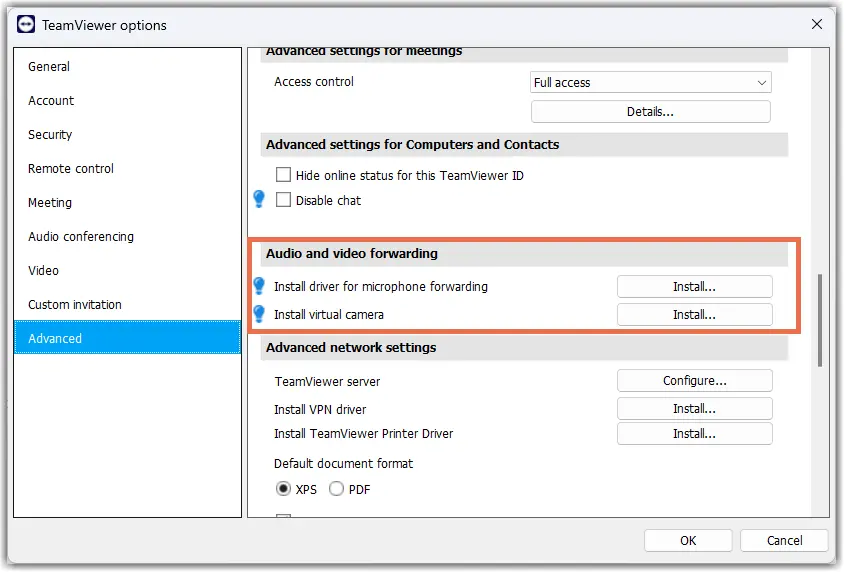Select PDF as default document format
This screenshot has width=844, height=572.
tap(336, 489)
